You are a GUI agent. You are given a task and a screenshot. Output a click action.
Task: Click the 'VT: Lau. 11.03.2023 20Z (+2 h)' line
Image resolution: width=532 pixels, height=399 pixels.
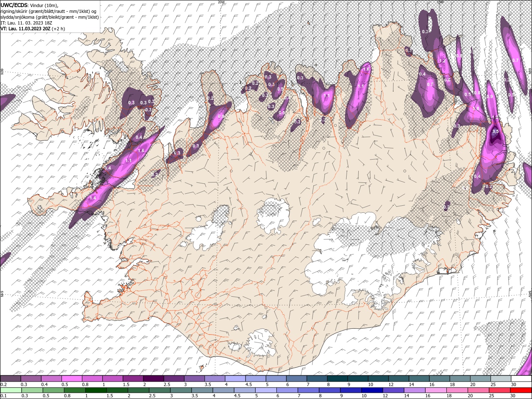tap(32, 29)
